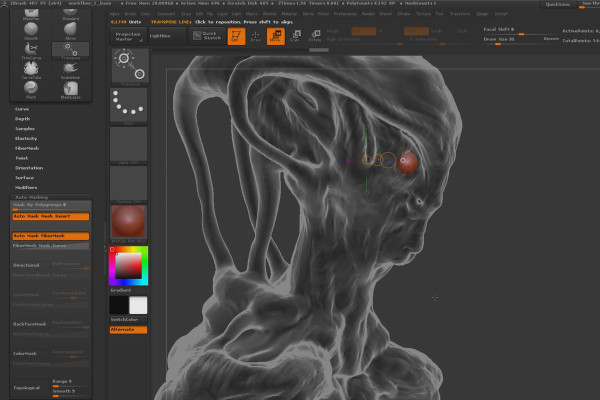Select the TrimCurve brush
Screen dimensions: 600x400
coord(31,51)
